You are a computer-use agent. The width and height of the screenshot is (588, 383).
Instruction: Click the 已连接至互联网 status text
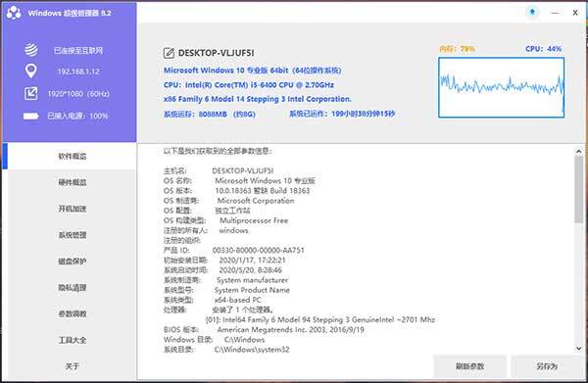[x=78, y=50]
